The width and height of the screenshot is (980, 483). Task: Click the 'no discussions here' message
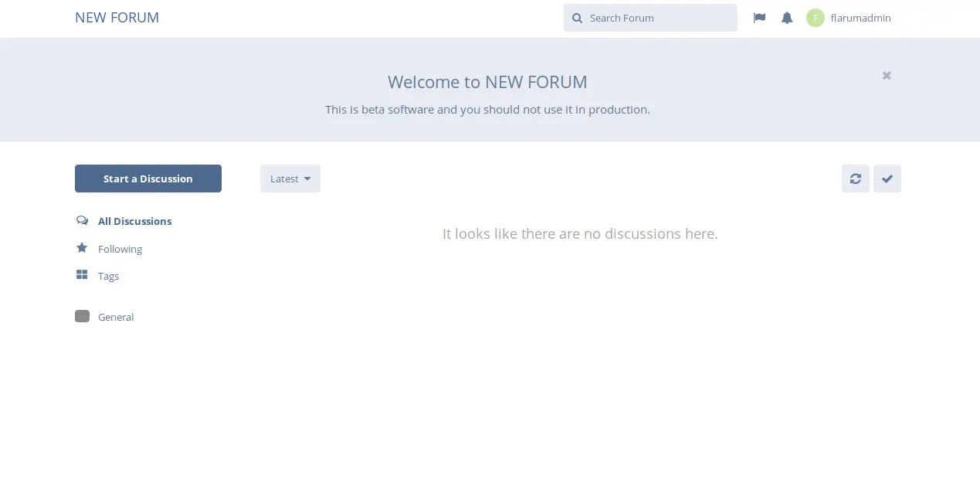coord(580,233)
